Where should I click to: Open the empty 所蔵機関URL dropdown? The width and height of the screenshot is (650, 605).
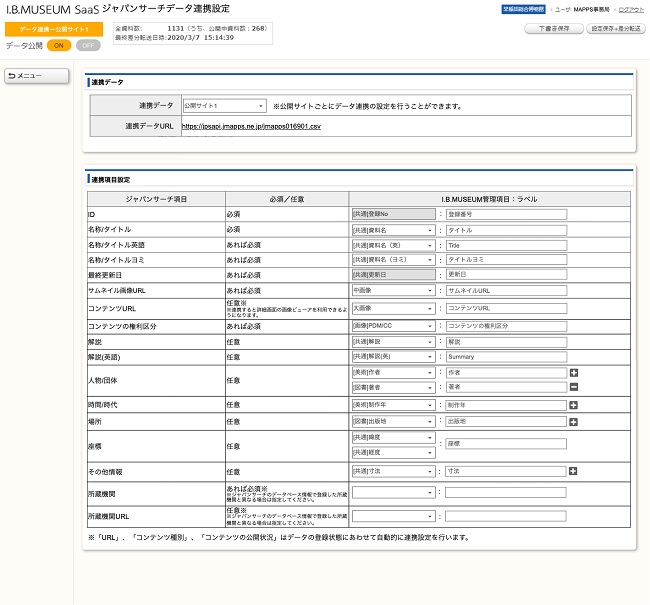click(393, 516)
